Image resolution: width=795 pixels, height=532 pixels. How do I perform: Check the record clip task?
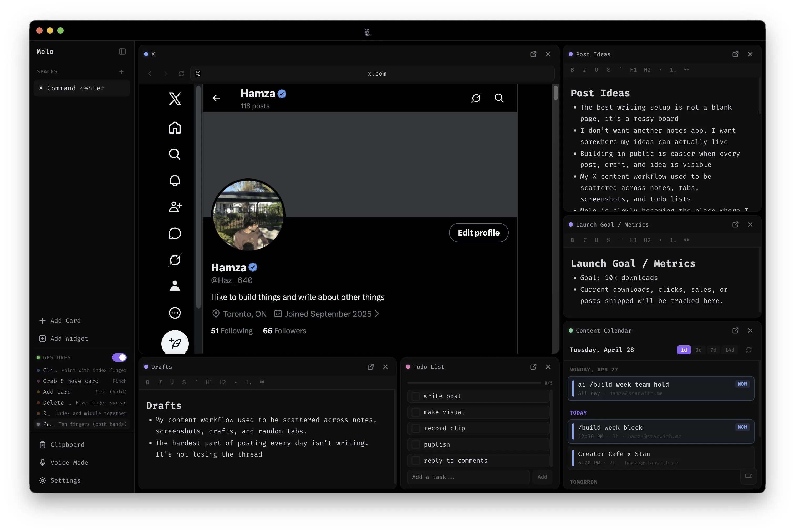(416, 428)
